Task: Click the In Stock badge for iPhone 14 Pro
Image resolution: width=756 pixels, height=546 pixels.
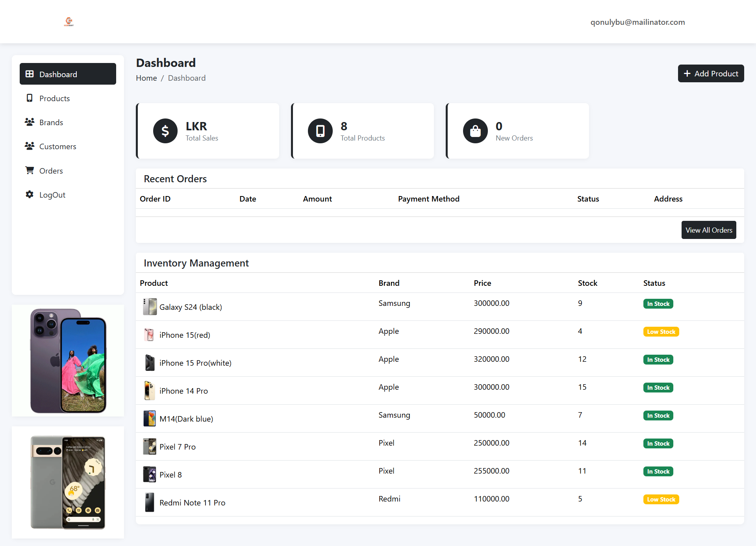Action: [658, 387]
